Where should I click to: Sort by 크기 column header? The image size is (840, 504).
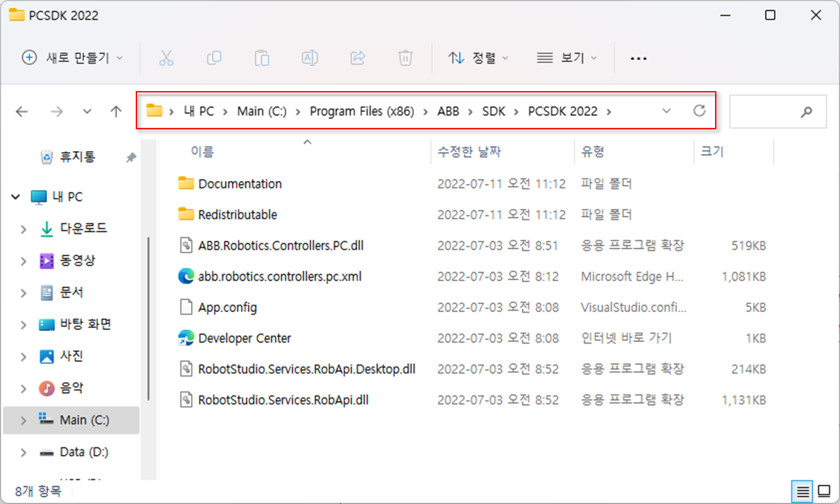tap(712, 152)
